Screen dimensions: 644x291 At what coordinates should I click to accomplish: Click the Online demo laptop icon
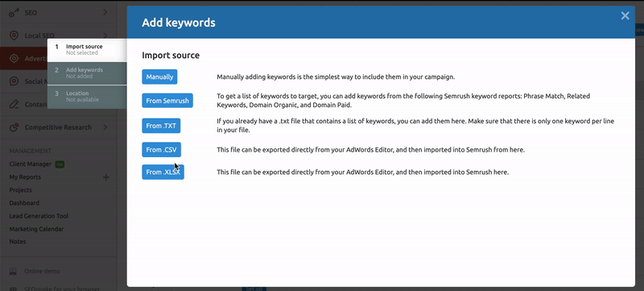[x=13, y=272]
